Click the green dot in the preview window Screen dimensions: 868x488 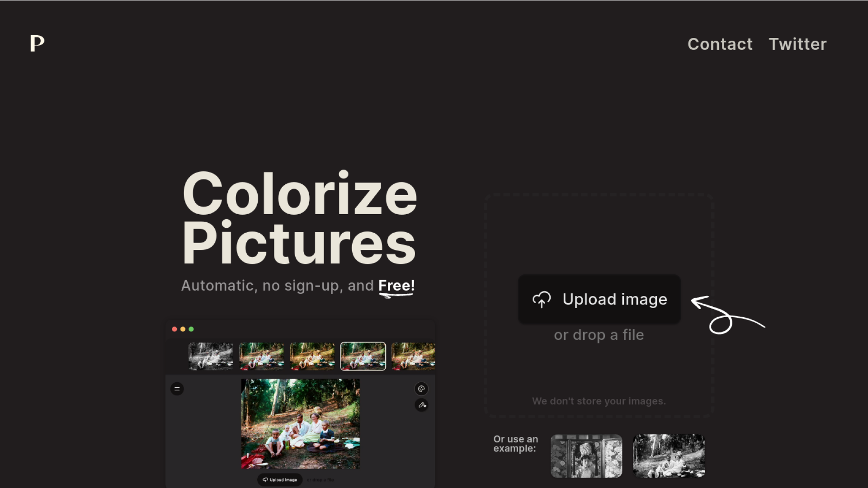coord(191,329)
